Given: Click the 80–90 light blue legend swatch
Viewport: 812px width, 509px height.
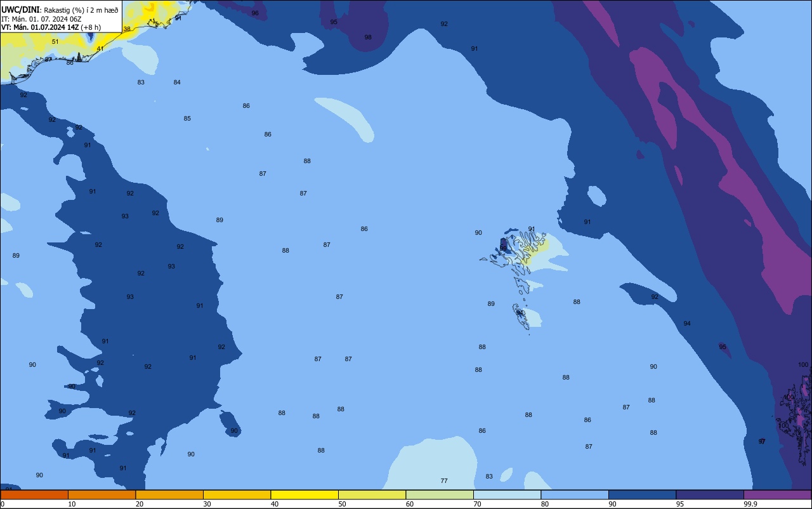Looking at the screenshot, I should pos(575,494).
